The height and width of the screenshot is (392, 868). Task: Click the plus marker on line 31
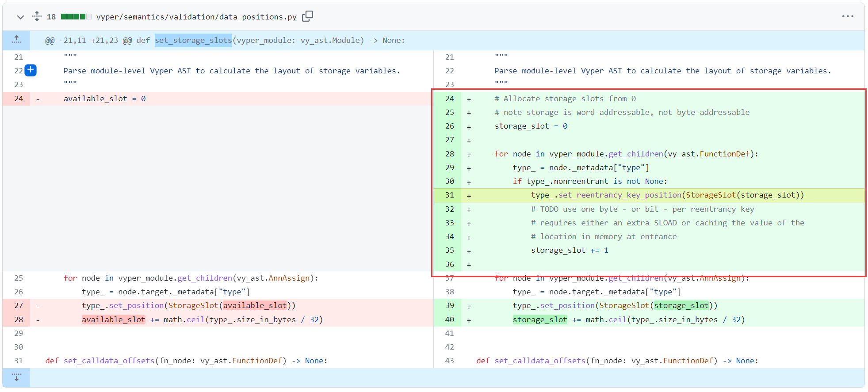(x=469, y=195)
